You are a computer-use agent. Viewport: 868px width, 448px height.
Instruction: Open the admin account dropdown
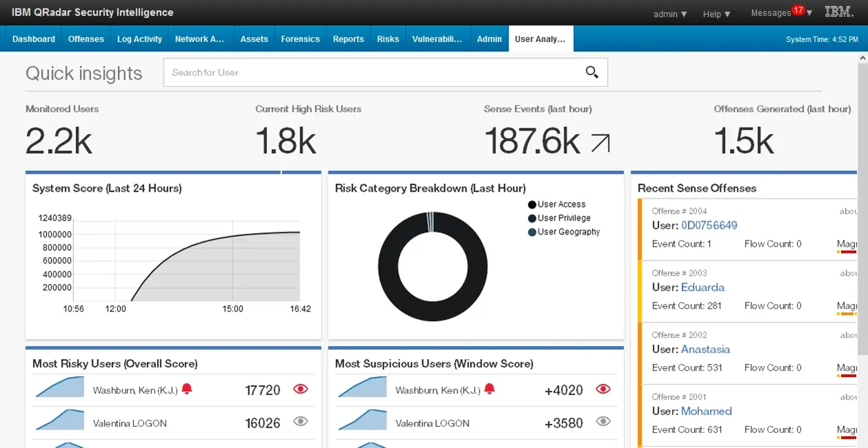point(669,12)
